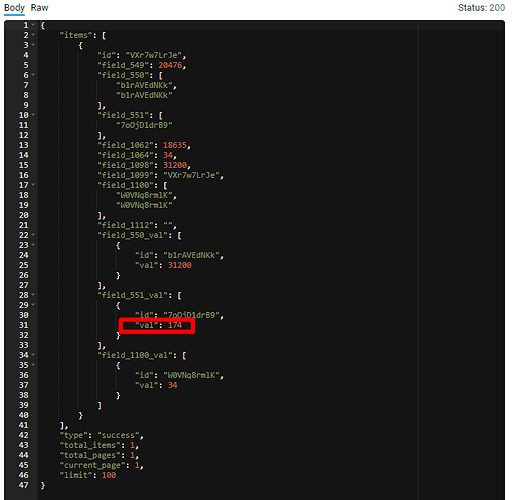The image size is (515, 500).
Task: Collapse the root object fold on line 1
Action: [x=33, y=25]
